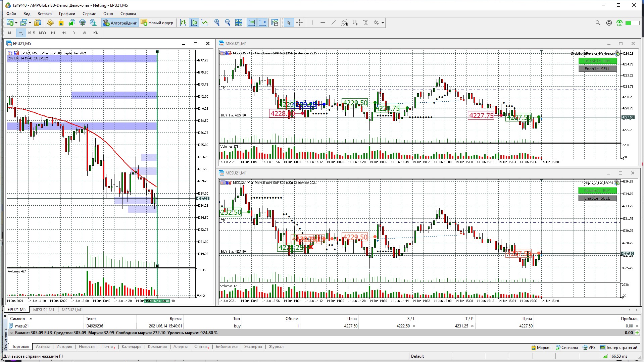Zoom in the chart with magnifier plus
The image size is (644, 362).
click(217, 23)
